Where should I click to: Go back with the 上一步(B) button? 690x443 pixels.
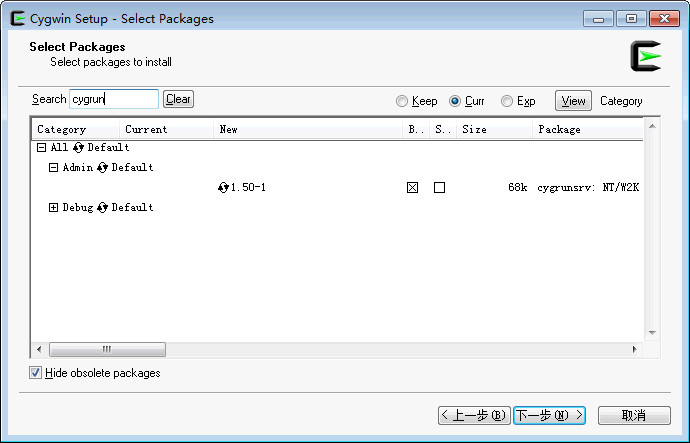(x=474, y=415)
